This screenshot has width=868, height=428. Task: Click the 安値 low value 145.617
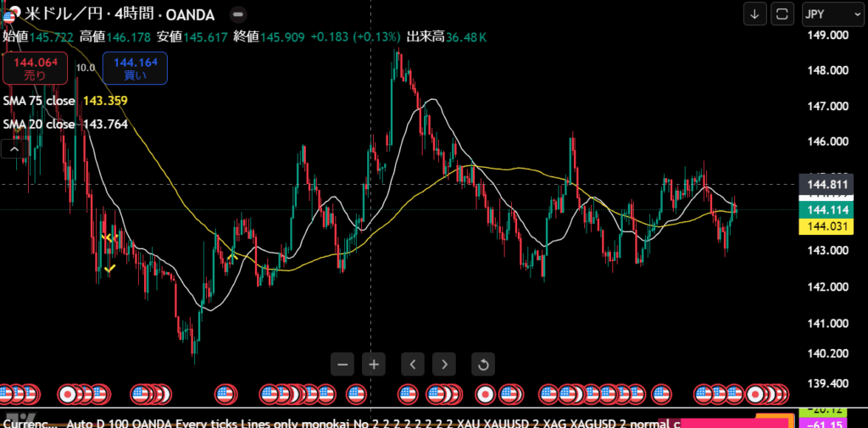[x=205, y=37]
